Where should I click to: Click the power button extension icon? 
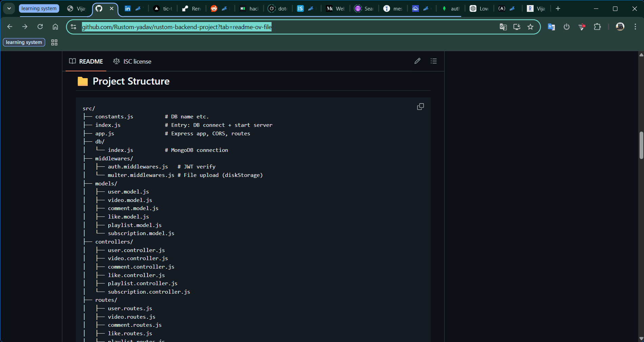coord(566,27)
